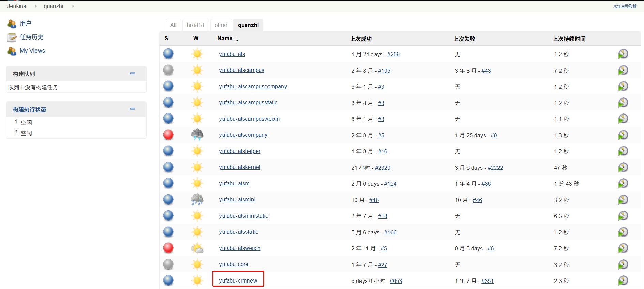This screenshot has height=289, width=644.
Task: Click the red failed status ball for yufabu-atscompany
Action: pos(168,135)
